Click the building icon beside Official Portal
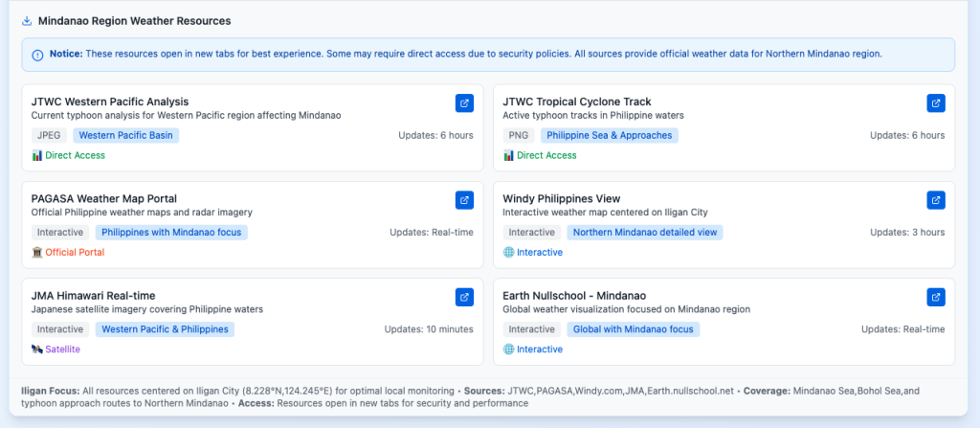This screenshot has height=428, width=980. pyautogui.click(x=37, y=252)
